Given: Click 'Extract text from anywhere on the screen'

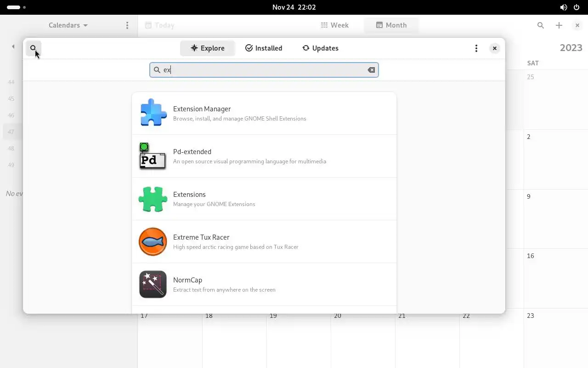Looking at the screenshot, I should point(224,290).
